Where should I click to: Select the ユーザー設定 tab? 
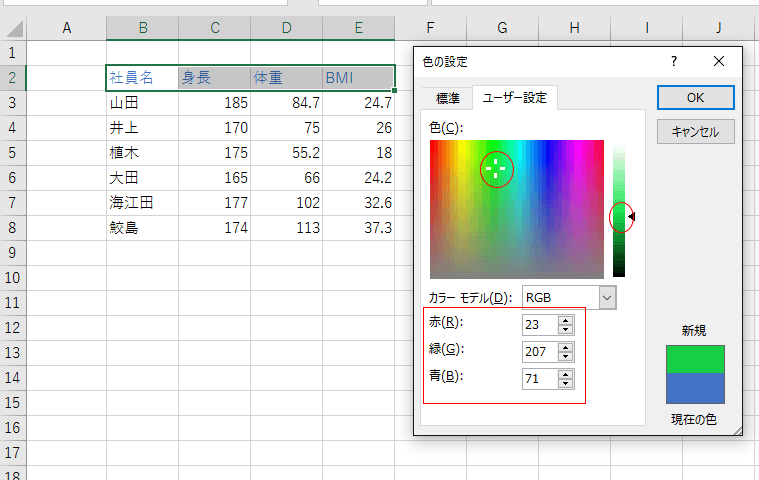click(x=514, y=98)
